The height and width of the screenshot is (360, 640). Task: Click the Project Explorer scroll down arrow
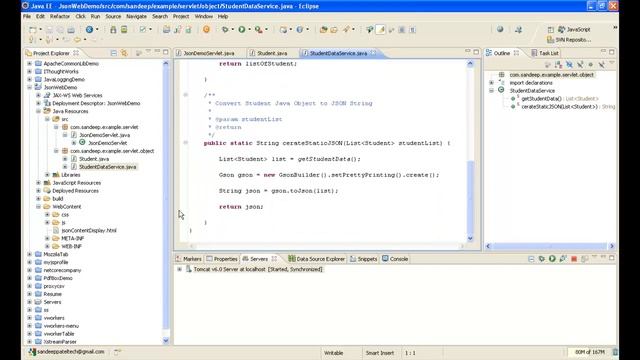(x=166, y=340)
